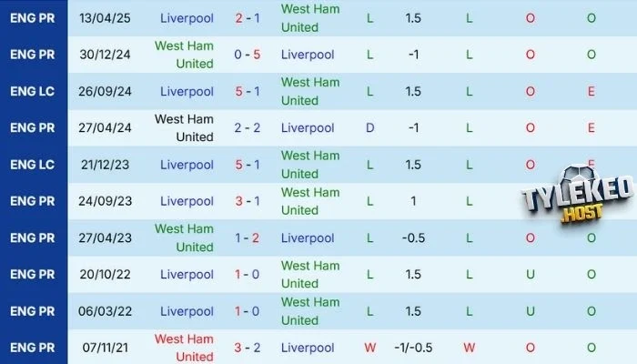Click the 2 - 2 draw score
Screen dimensions: 637x364
pyautogui.click(x=247, y=128)
